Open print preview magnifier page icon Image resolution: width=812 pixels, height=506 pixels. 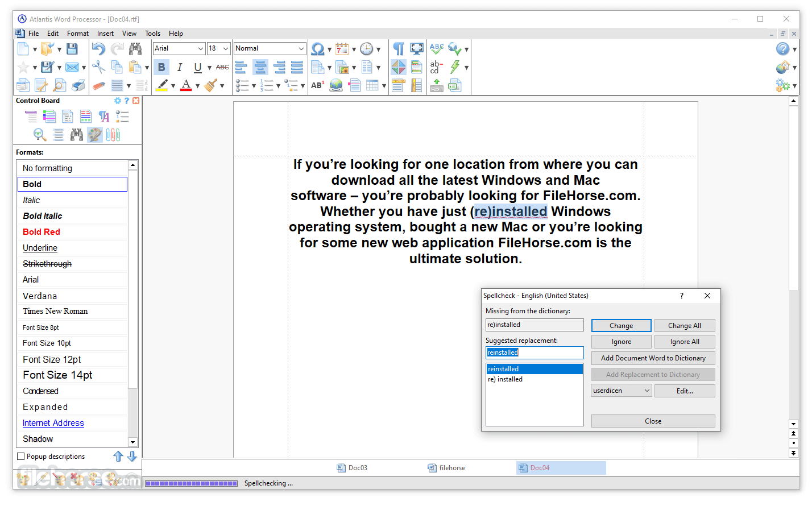click(x=59, y=85)
